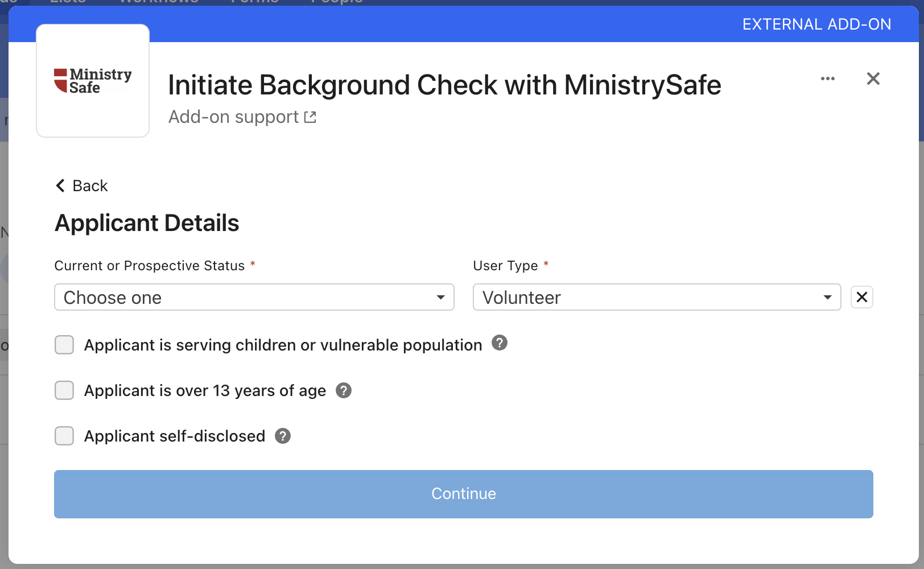Show help for over 13 years of age
Image resolution: width=924 pixels, height=569 pixels.
click(343, 390)
